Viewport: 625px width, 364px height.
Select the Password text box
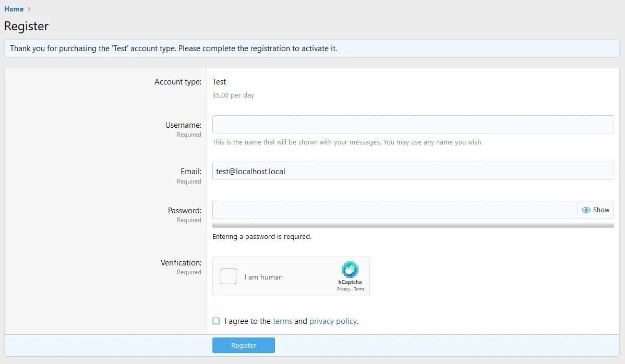click(394, 210)
